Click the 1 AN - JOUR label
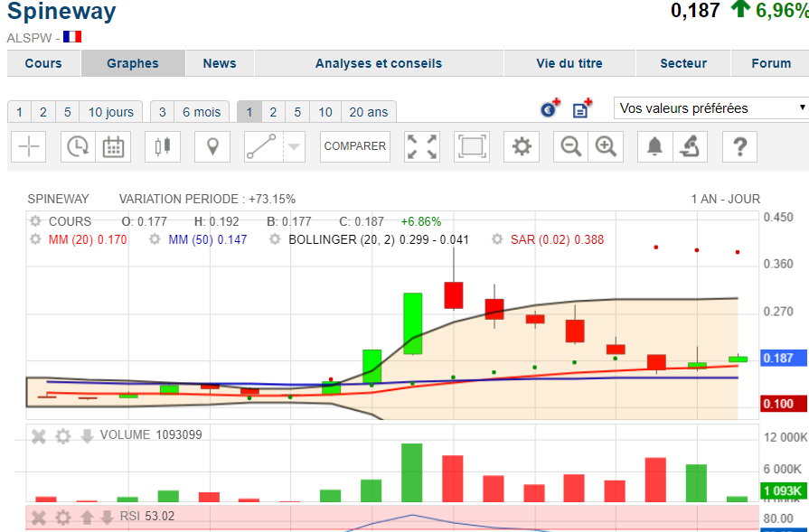Viewport: 809px width, 532px height. point(726,199)
